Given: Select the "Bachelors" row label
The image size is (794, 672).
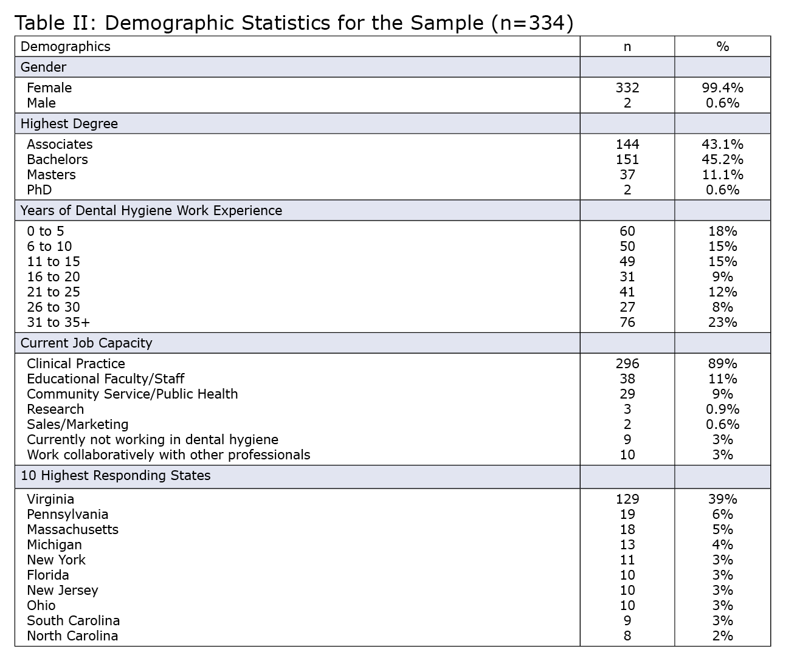Looking at the screenshot, I should coord(57,160).
